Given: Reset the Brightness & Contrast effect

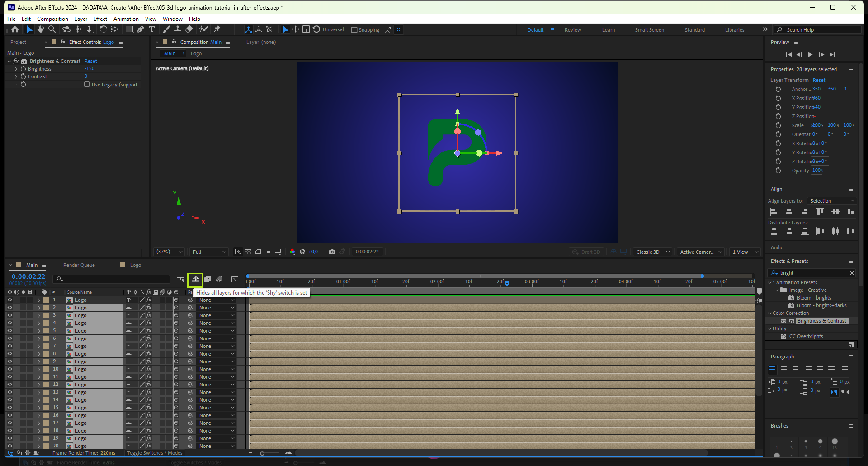Looking at the screenshot, I should pos(90,61).
